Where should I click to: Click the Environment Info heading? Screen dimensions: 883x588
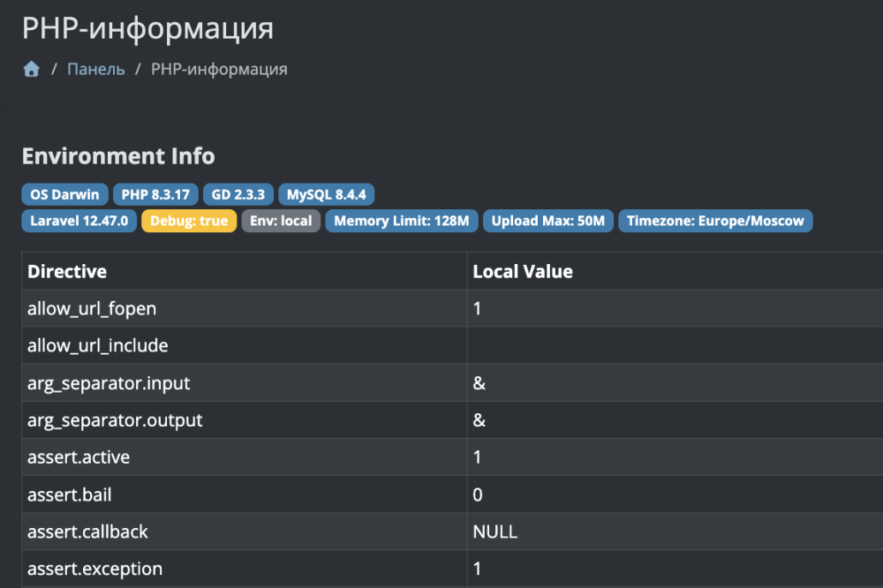[x=118, y=156]
